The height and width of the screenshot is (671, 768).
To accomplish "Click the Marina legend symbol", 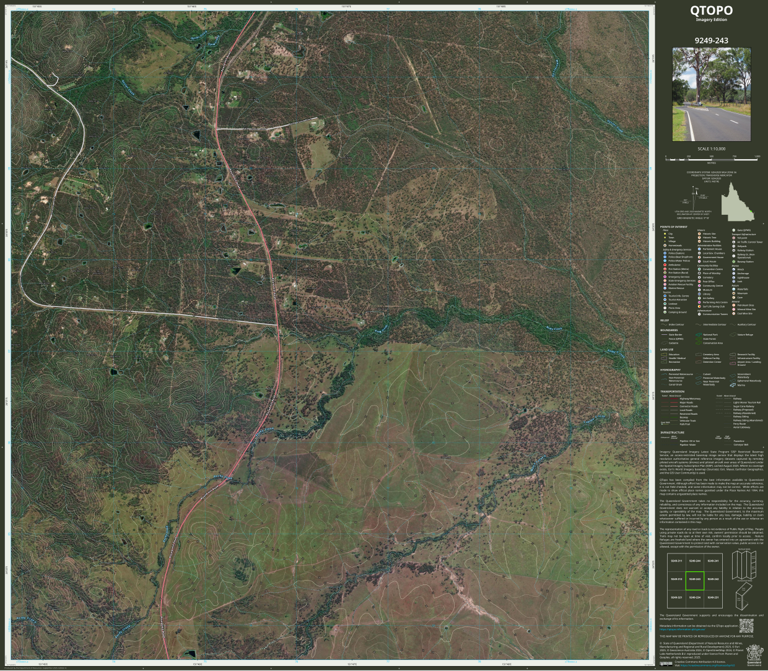I will pos(733,385).
